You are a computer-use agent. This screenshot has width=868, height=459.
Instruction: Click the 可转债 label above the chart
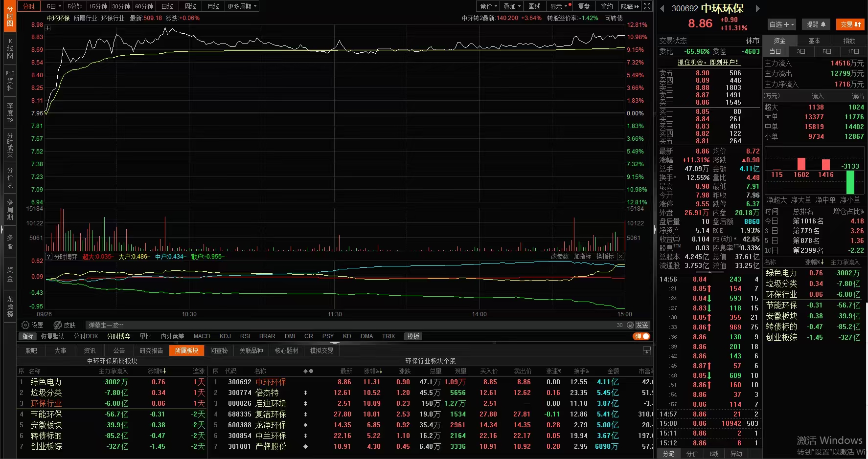614,18
